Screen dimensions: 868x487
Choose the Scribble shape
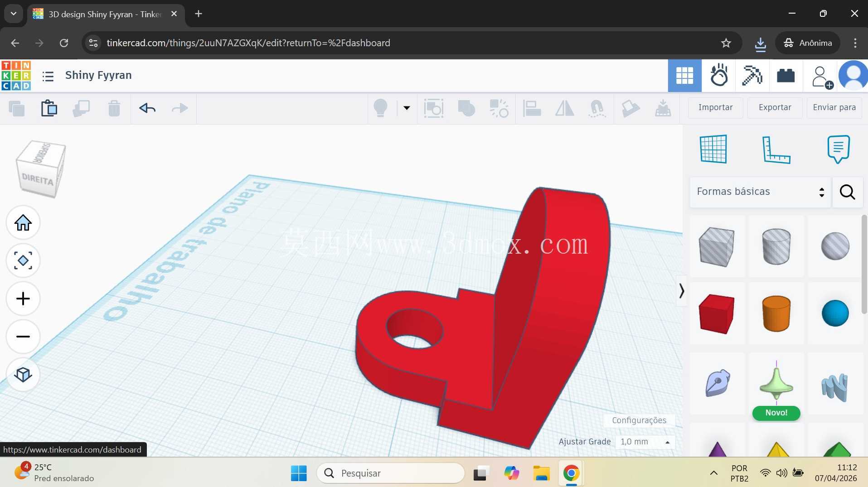point(718,383)
